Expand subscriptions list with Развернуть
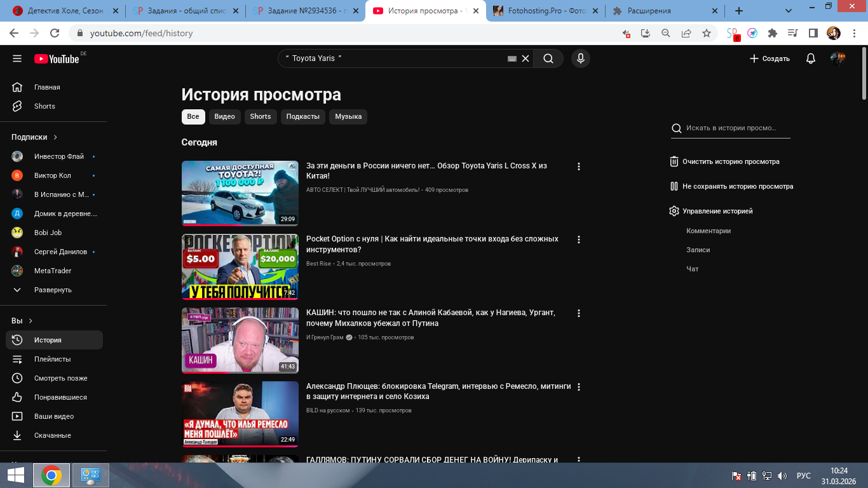 click(x=54, y=290)
